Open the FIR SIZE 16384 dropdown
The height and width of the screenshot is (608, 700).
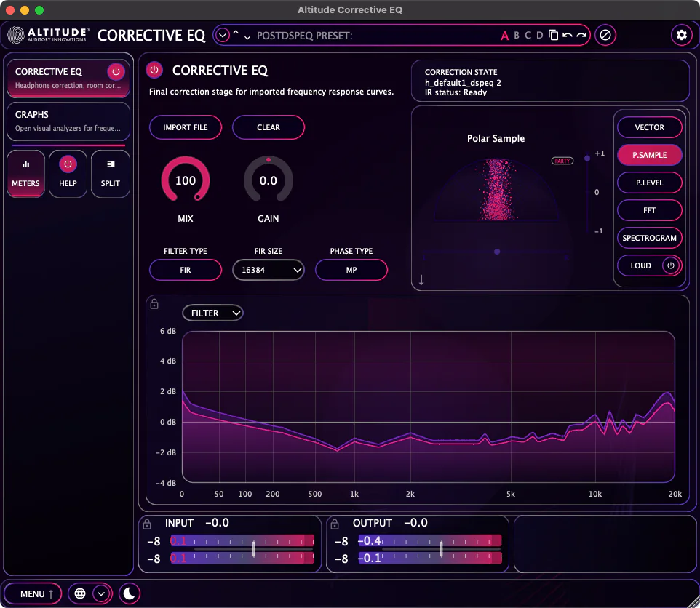click(x=269, y=270)
